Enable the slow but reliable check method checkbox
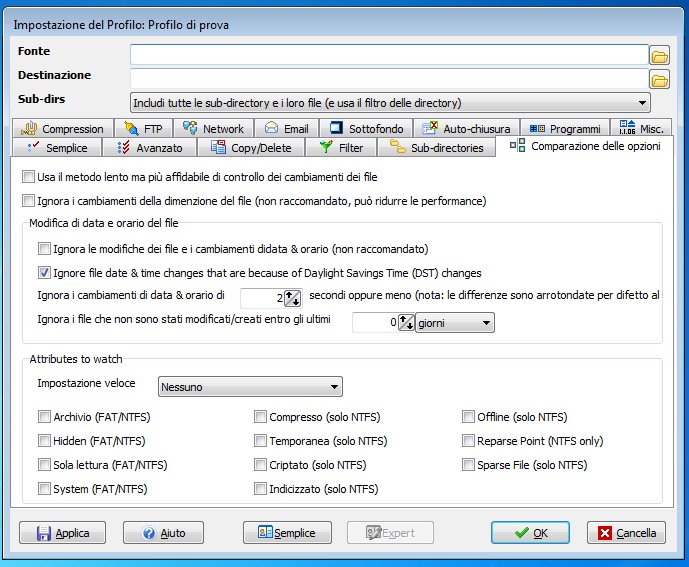Viewport: 689px width, 567px height. [28, 177]
